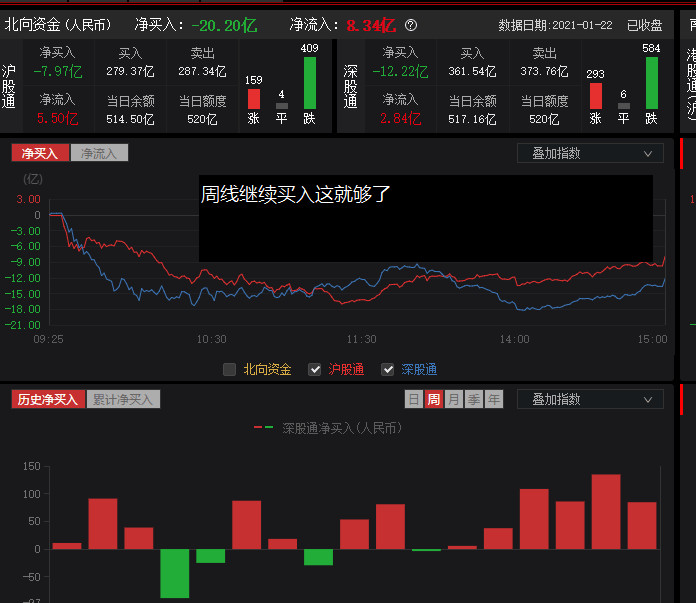Viewport: 696px width, 603px height.
Task: Click 沪股通 net inflow value 5.50亿
Action: point(58,119)
